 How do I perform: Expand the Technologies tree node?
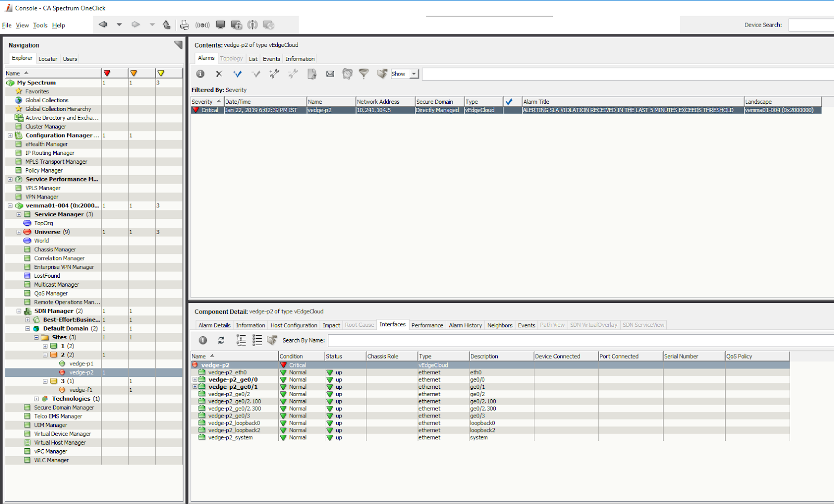point(36,399)
